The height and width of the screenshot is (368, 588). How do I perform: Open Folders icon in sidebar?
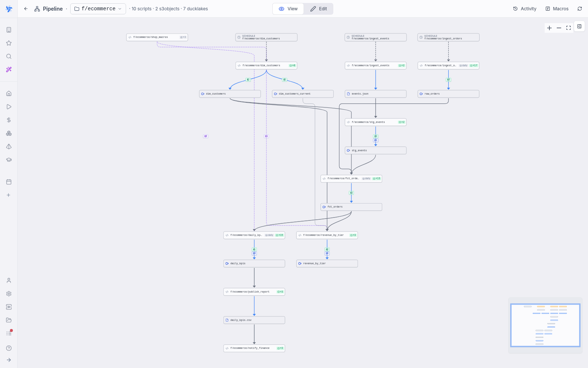click(x=9, y=320)
